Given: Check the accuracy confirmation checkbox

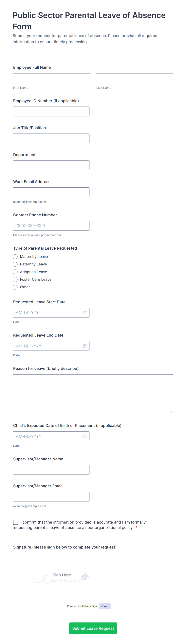Looking at the screenshot, I should click(15, 522).
